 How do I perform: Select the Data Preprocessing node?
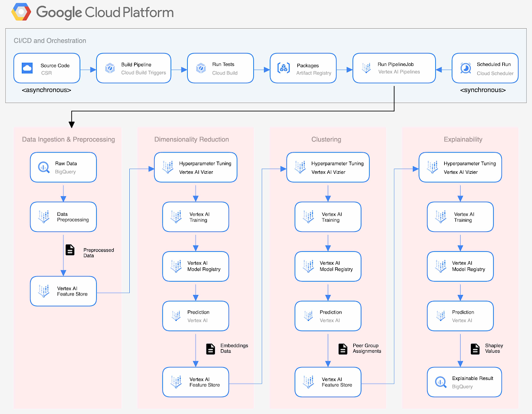pos(63,217)
